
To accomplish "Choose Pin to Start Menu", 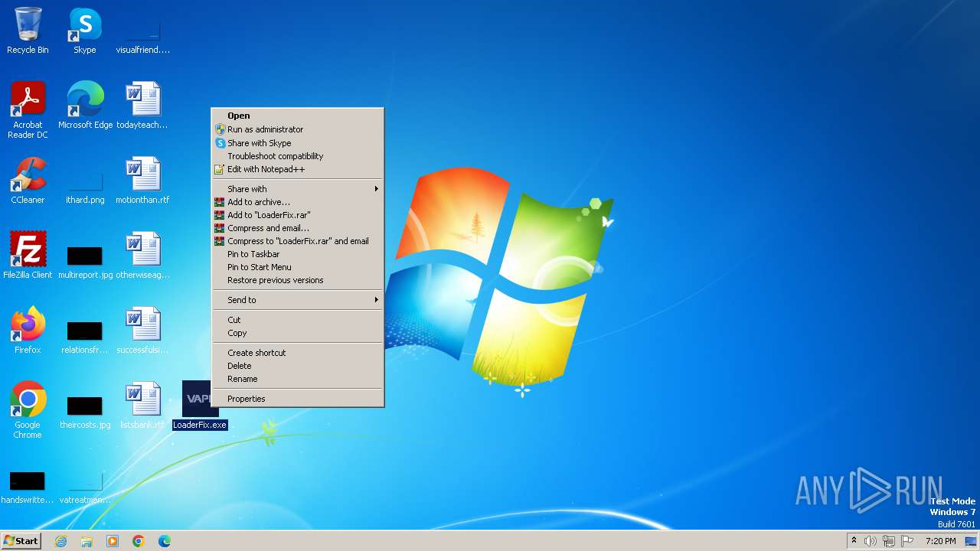I will pos(298,267).
